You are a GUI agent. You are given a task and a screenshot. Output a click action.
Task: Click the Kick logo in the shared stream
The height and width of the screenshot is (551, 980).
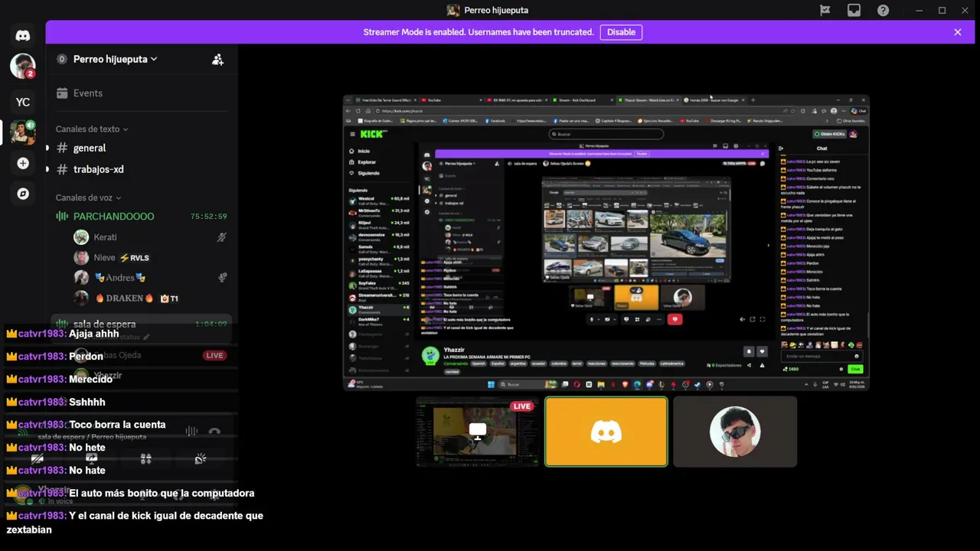(371, 134)
